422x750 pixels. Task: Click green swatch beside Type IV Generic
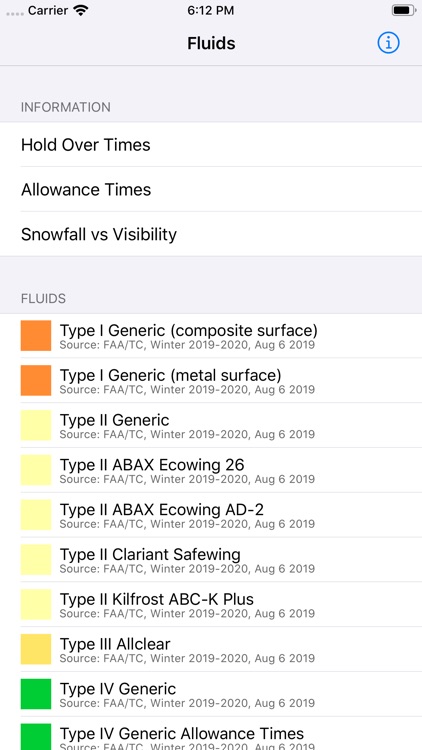36,694
